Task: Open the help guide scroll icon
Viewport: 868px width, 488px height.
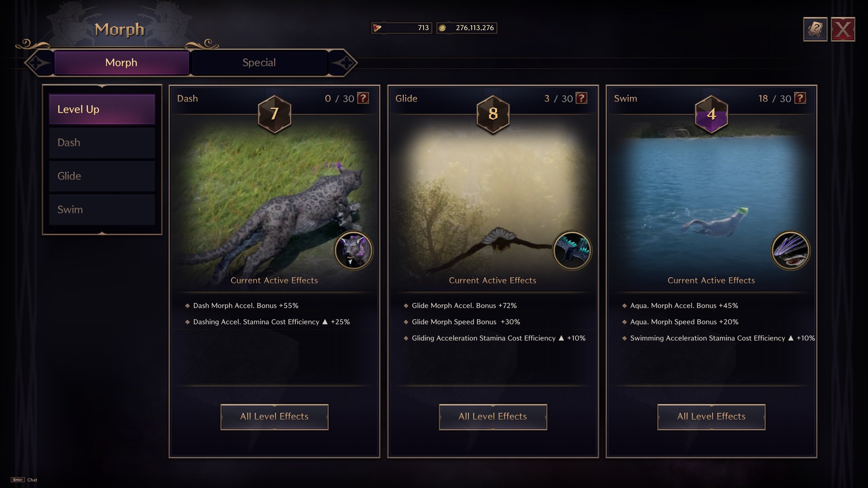Action: coord(815,29)
